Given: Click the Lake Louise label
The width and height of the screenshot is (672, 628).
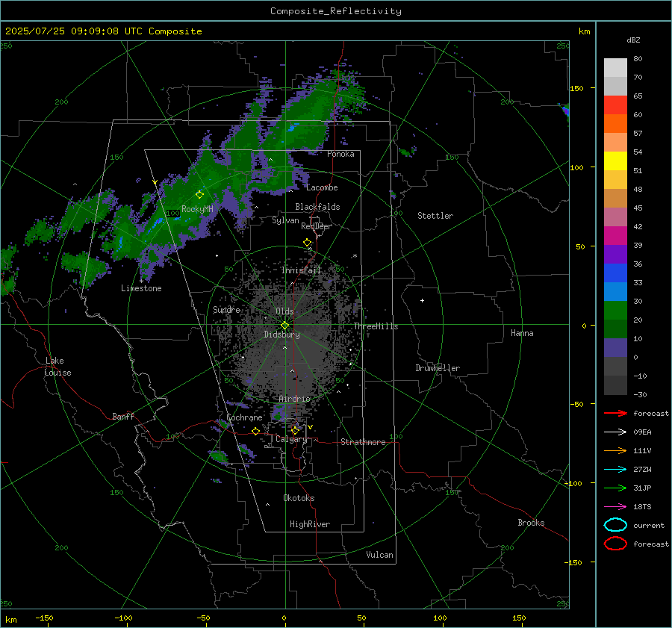Looking at the screenshot, I should 57,367.
